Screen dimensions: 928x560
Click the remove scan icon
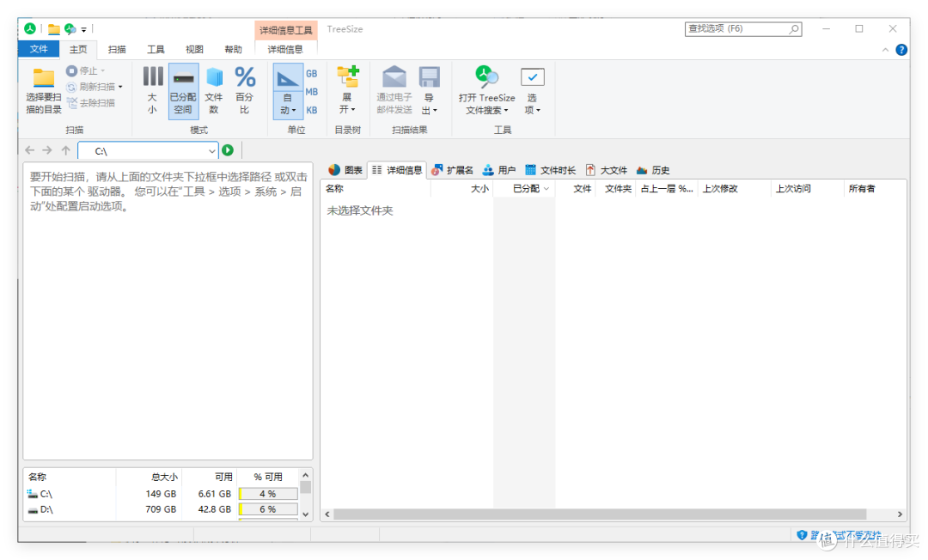(72, 103)
